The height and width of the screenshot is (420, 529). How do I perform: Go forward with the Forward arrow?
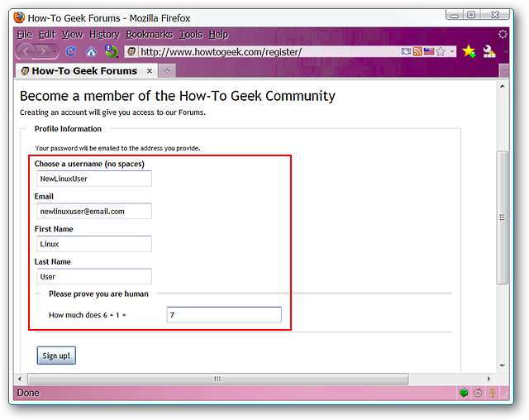point(43,51)
